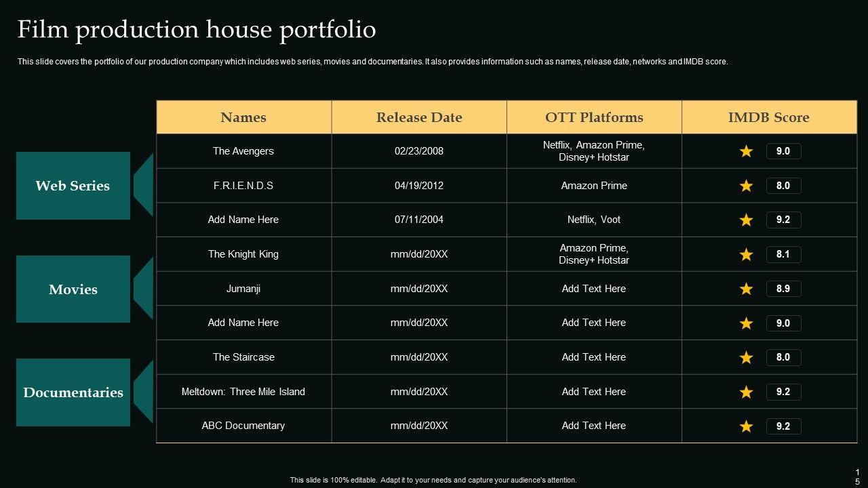Select the slide title Film production house portfolio
The width and height of the screenshot is (868, 488).
pos(197,30)
